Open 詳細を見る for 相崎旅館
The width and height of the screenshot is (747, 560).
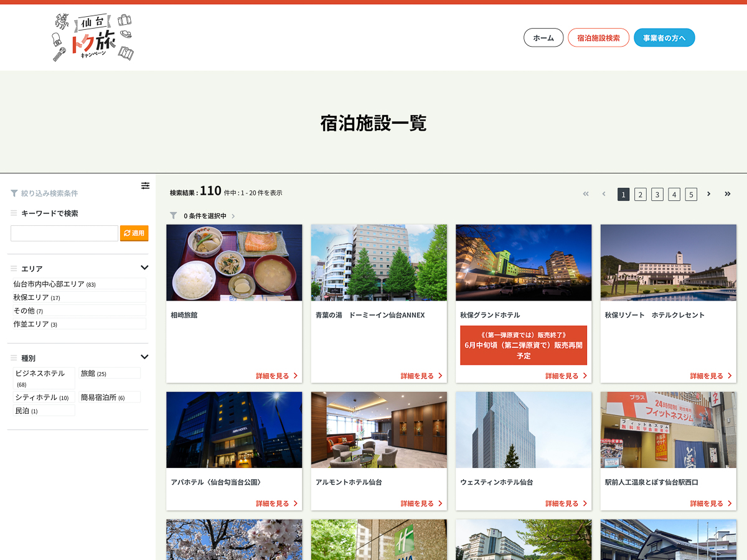point(276,376)
